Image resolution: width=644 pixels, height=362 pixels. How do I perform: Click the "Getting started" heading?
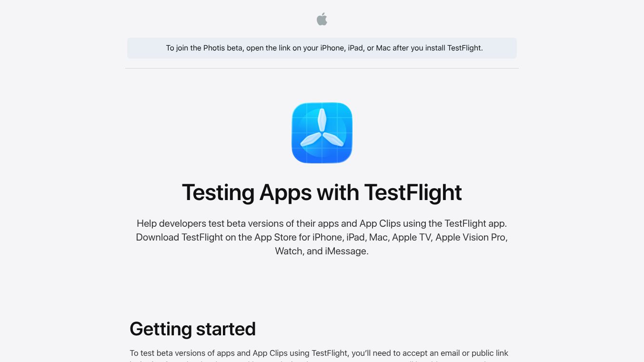(192, 329)
